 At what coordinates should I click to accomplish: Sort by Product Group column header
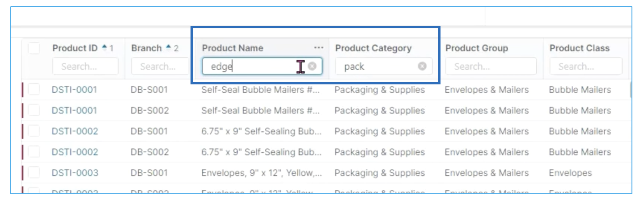coord(477,48)
